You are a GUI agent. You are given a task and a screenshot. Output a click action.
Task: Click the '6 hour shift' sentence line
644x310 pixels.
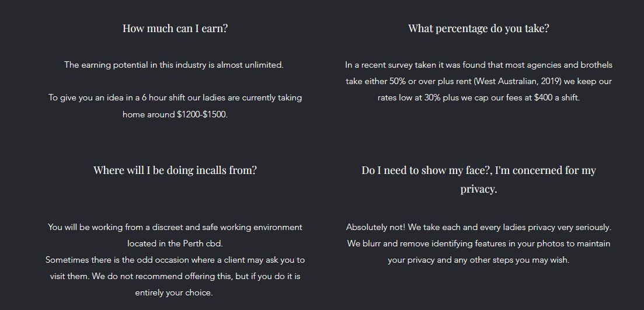tap(175, 97)
